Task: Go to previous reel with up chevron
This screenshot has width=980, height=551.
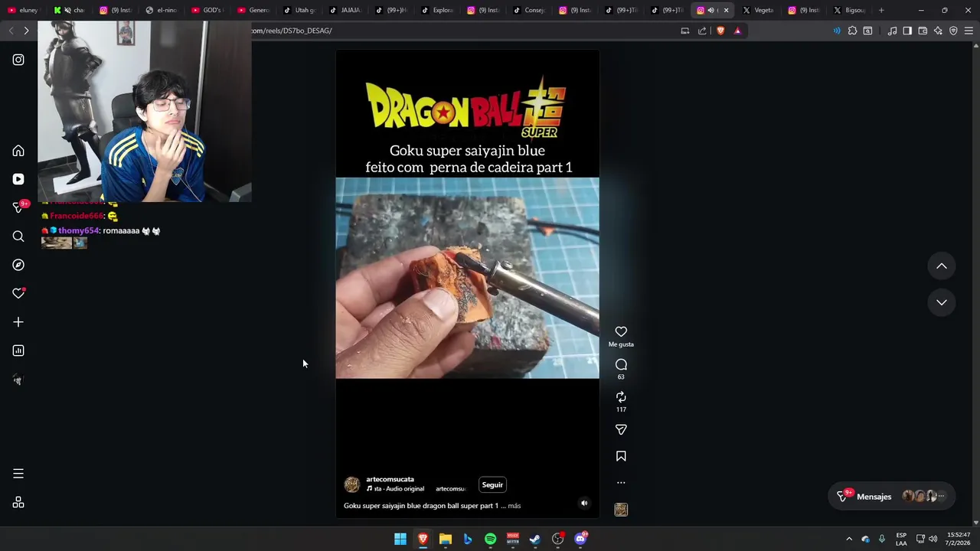Action: (942, 266)
